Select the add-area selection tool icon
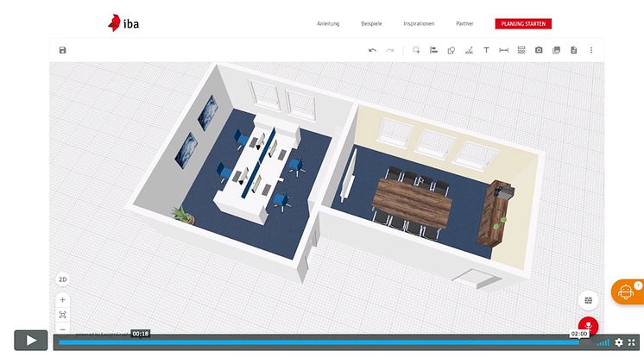Viewport: 644px width, 357px height. pyautogui.click(x=416, y=50)
